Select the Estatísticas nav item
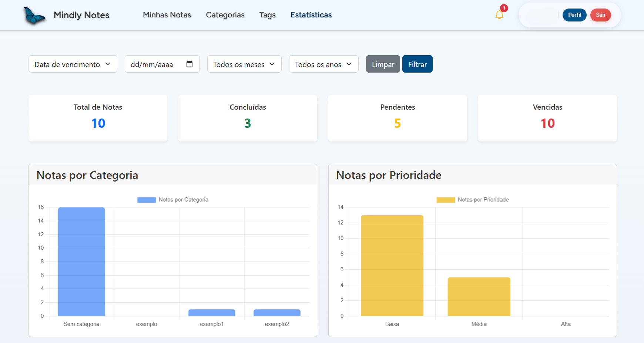 click(311, 15)
